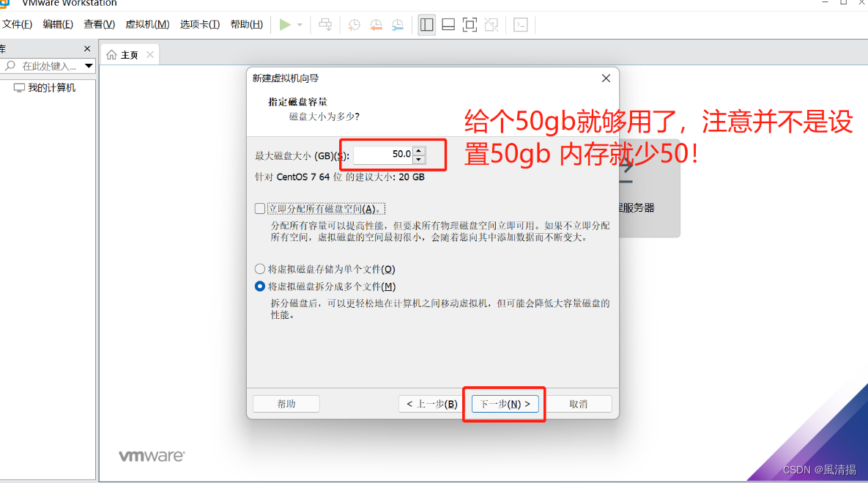Click the take snapshot clock icon
This screenshot has height=483, width=868.
pyautogui.click(x=354, y=25)
